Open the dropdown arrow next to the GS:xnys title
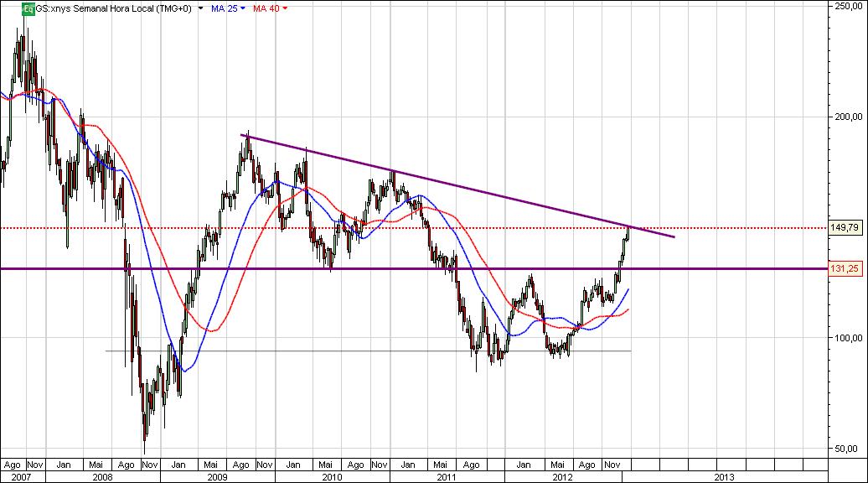868x483 pixels. pos(200,9)
